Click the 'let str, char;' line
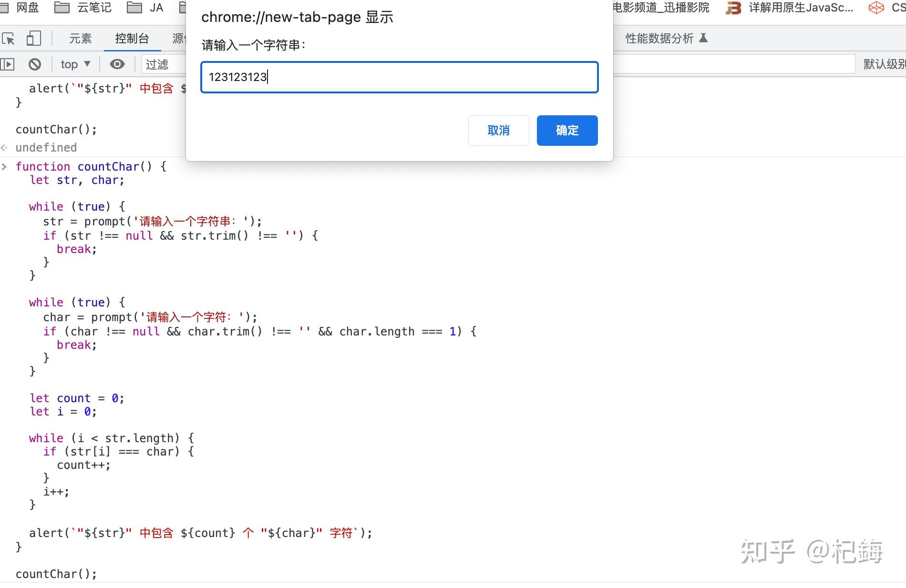The image size is (906, 588). pos(77,180)
